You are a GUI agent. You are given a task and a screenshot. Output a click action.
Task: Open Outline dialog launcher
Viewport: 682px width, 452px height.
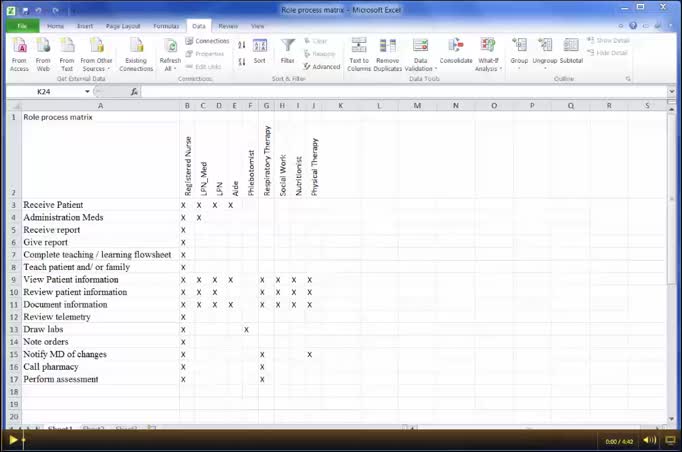tap(628, 79)
